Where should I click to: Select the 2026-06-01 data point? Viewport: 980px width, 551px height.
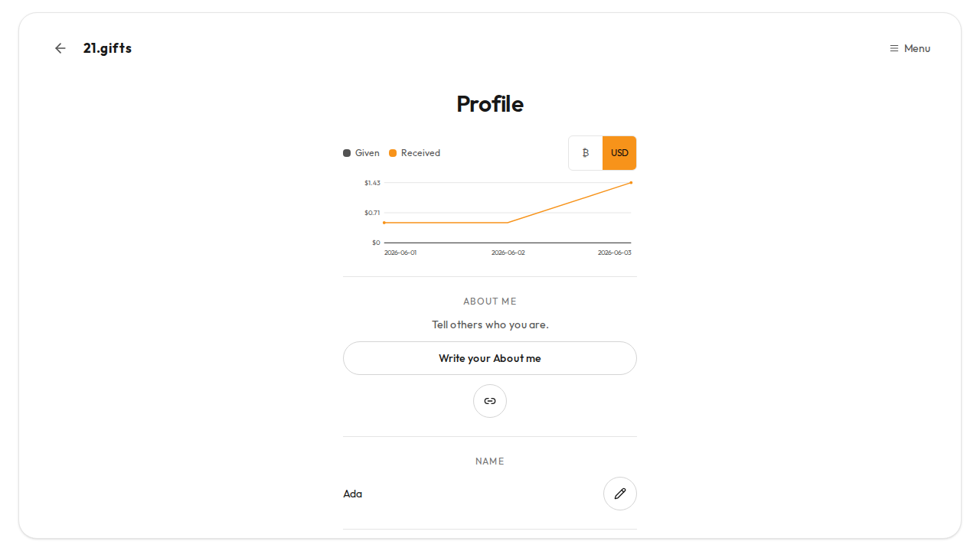click(x=384, y=223)
